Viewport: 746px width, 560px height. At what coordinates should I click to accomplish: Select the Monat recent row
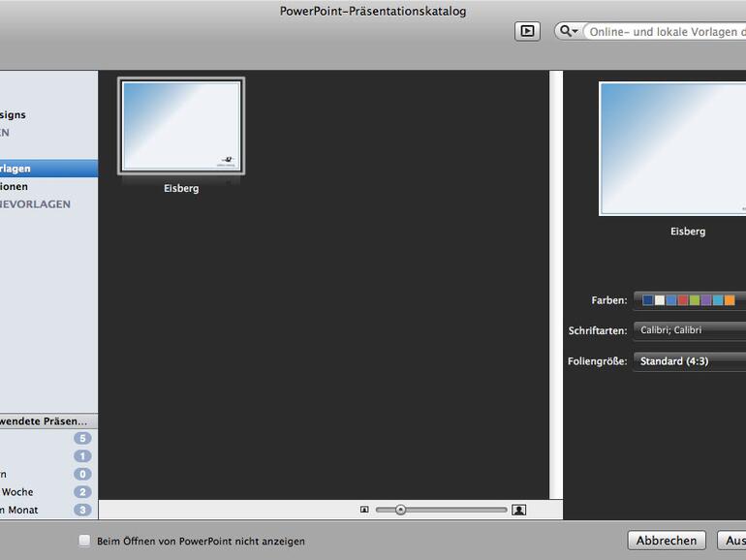(x=49, y=510)
